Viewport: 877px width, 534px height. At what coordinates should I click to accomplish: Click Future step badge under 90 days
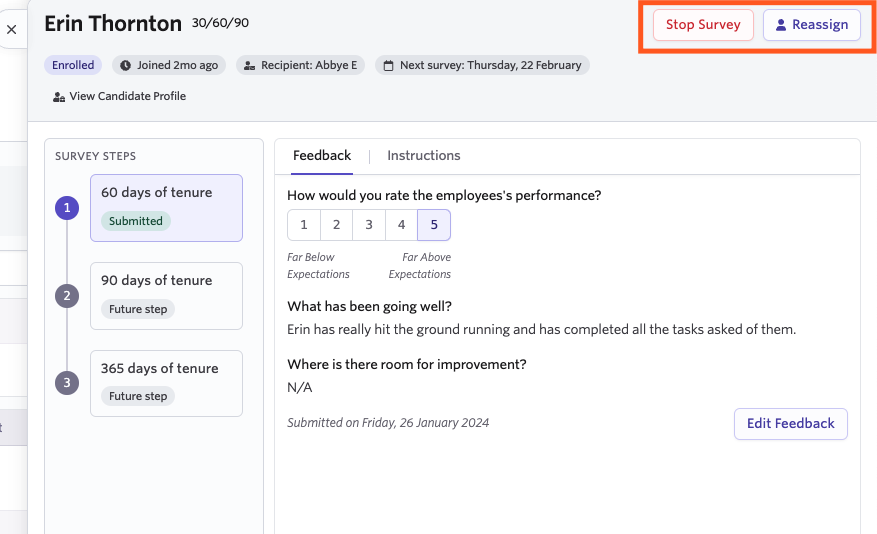(138, 309)
